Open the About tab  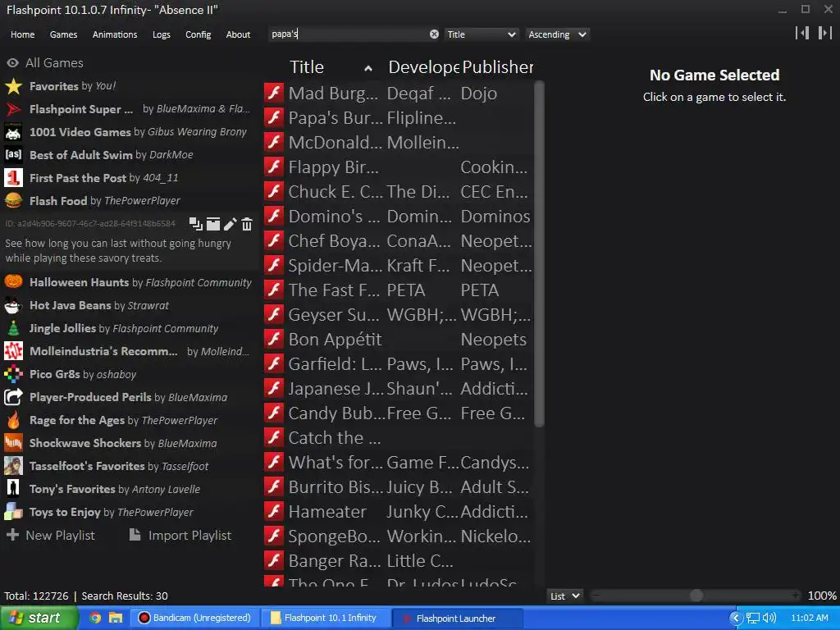(238, 34)
